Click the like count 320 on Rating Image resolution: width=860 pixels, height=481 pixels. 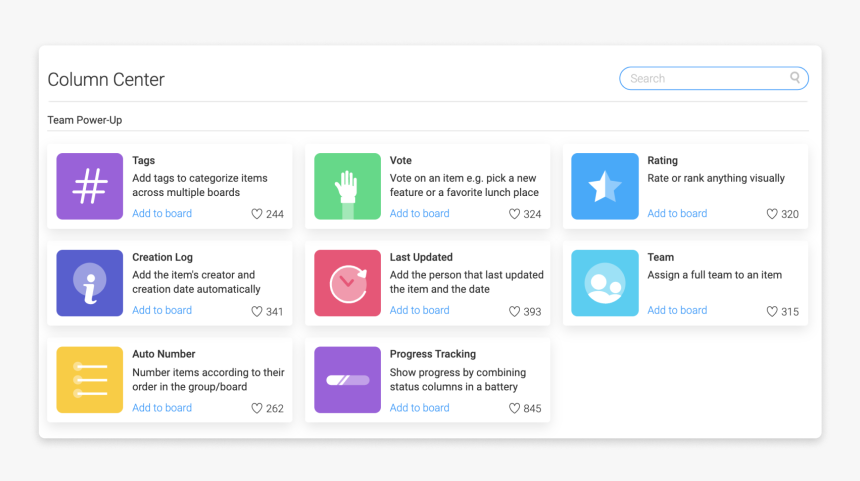(x=790, y=214)
